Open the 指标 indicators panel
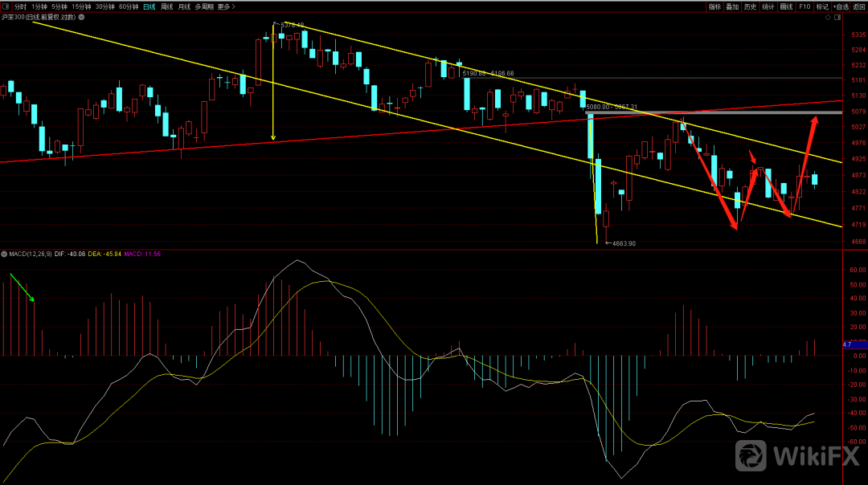 pyautogui.click(x=714, y=6)
